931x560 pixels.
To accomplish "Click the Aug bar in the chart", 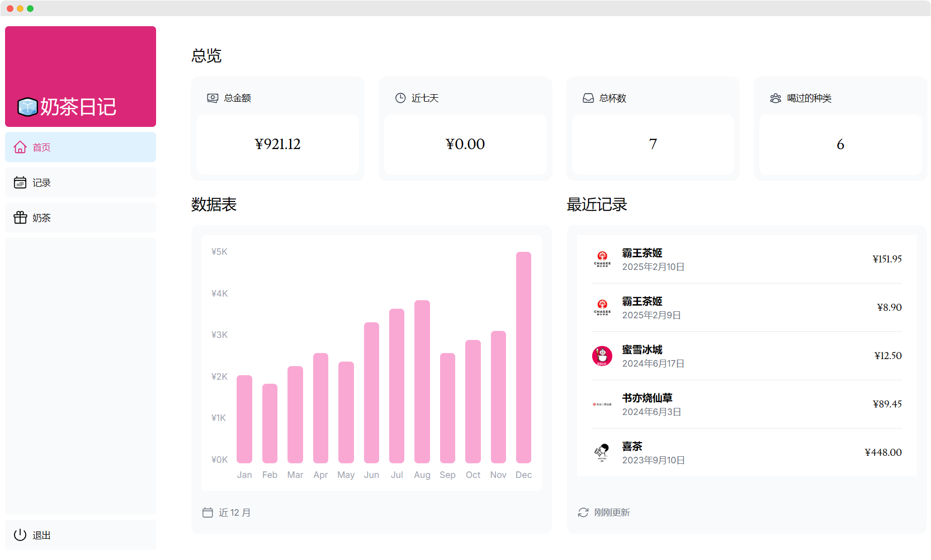I will (x=422, y=382).
